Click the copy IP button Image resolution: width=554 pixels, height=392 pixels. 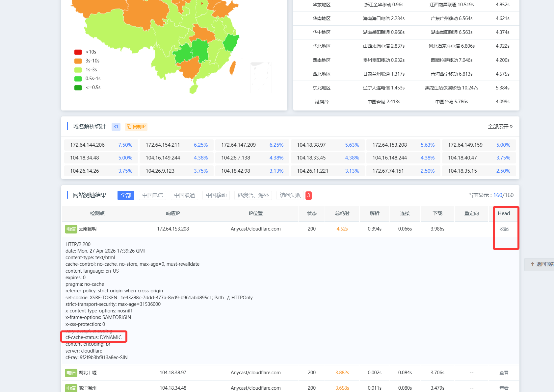[x=136, y=127]
